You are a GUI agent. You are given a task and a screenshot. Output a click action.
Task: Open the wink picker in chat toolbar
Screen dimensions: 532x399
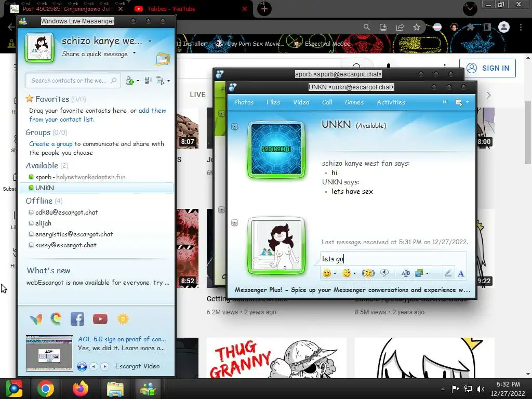[x=347, y=273]
